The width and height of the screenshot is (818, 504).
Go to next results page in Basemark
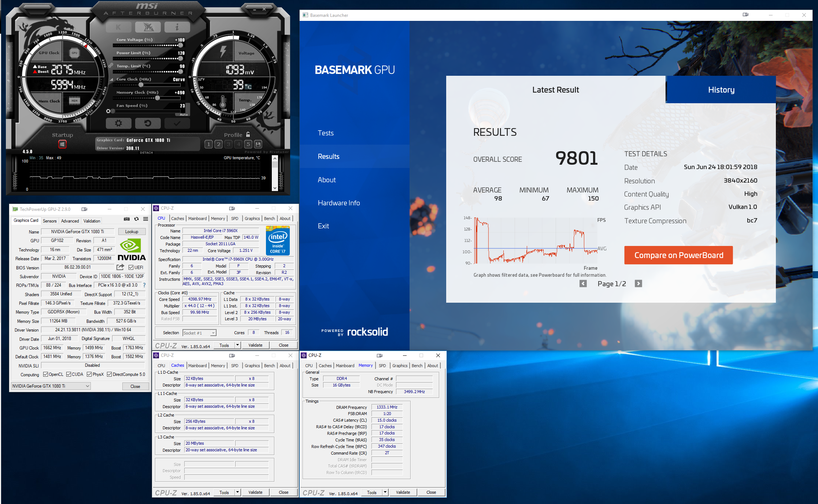[x=639, y=284]
